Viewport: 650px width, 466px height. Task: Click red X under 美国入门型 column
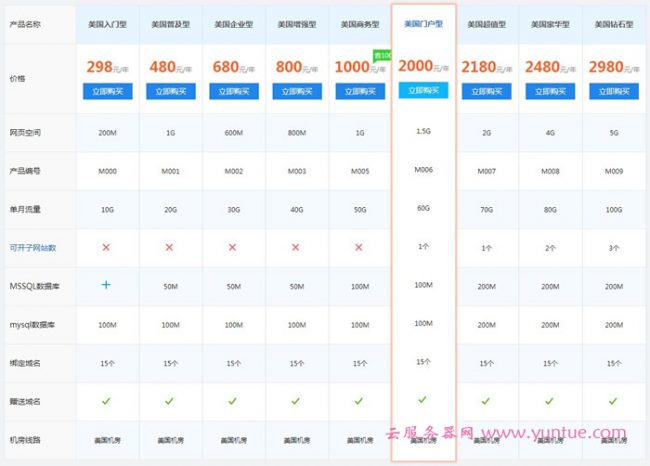[x=107, y=246]
